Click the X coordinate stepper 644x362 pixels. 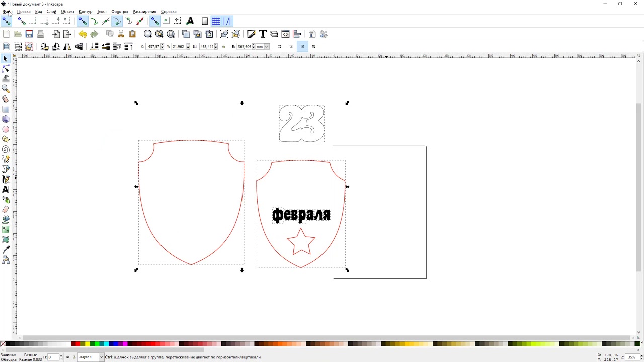[163, 47]
